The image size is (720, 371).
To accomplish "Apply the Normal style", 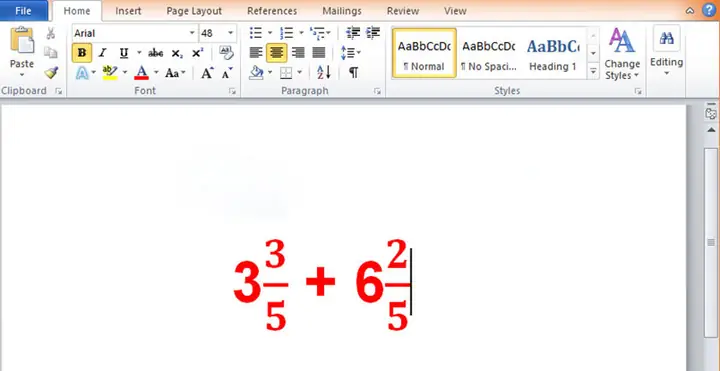I will (424, 53).
